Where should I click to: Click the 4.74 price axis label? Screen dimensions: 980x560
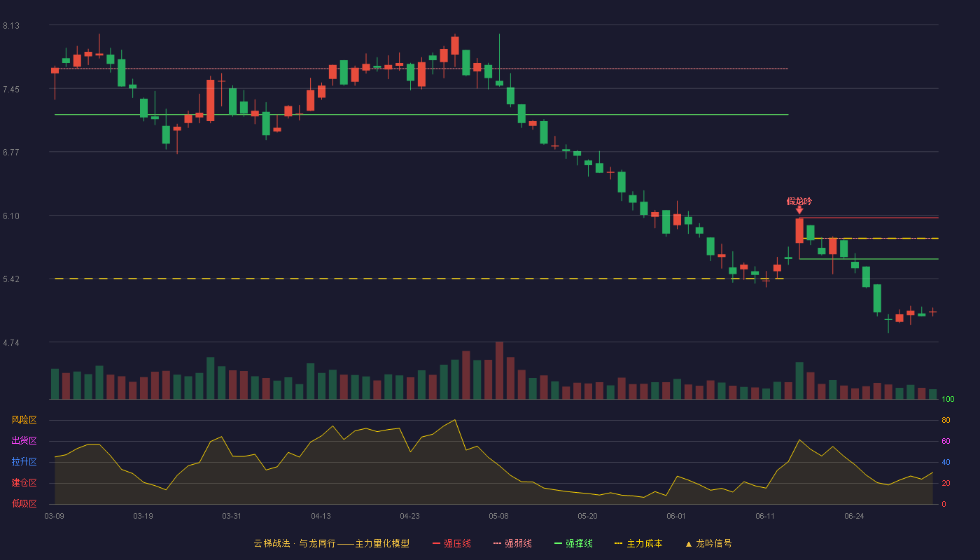(x=11, y=343)
